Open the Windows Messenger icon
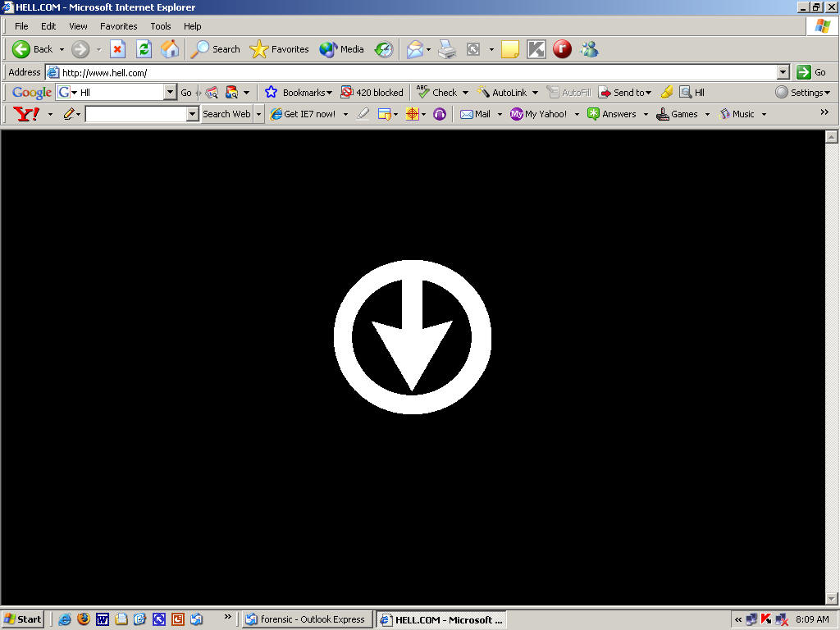 (x=589, y=49)
